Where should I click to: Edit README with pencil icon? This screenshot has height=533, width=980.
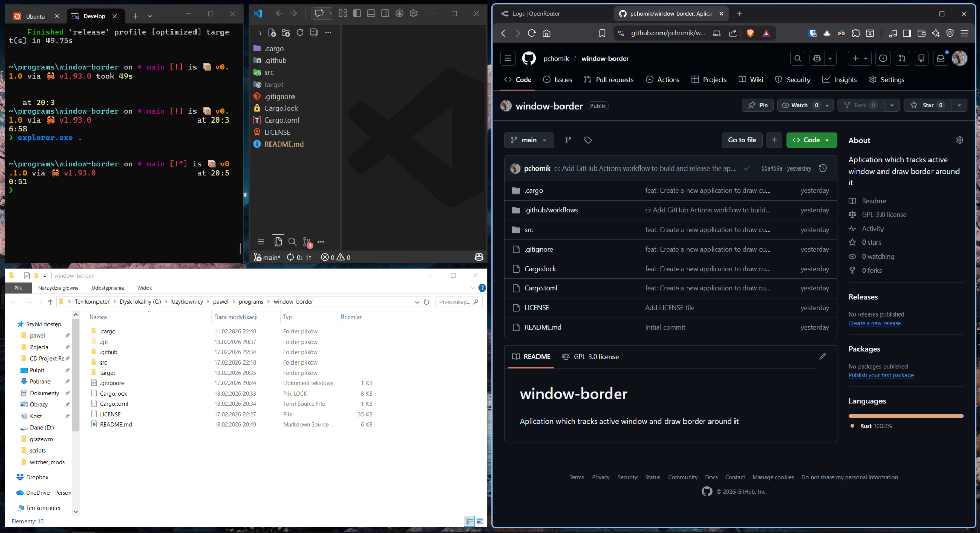(x=823, y=357)
